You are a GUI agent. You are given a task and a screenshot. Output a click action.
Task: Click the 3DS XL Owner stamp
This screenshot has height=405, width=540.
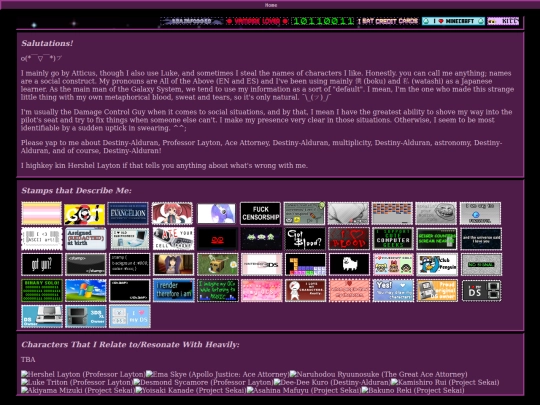pyautogui.click(x=85, y=316)
